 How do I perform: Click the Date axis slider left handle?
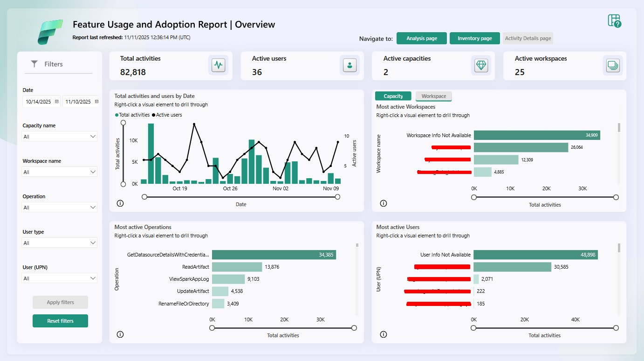click(x=144, y=197)
